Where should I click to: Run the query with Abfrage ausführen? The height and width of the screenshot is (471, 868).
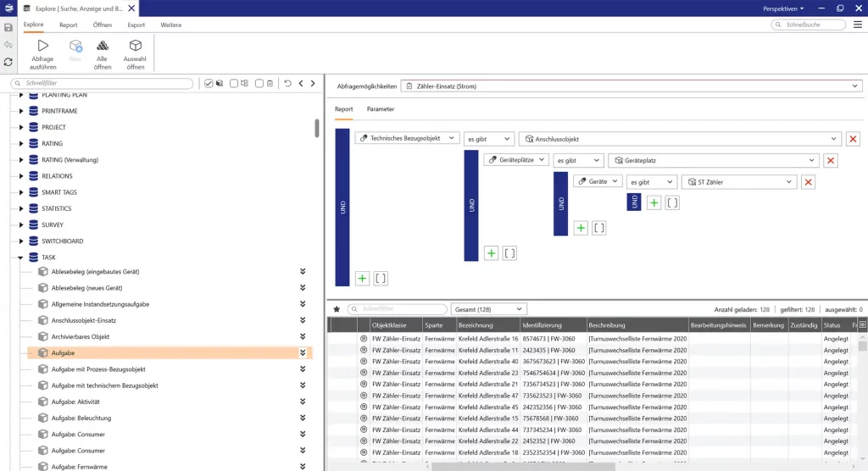[42, 53]
